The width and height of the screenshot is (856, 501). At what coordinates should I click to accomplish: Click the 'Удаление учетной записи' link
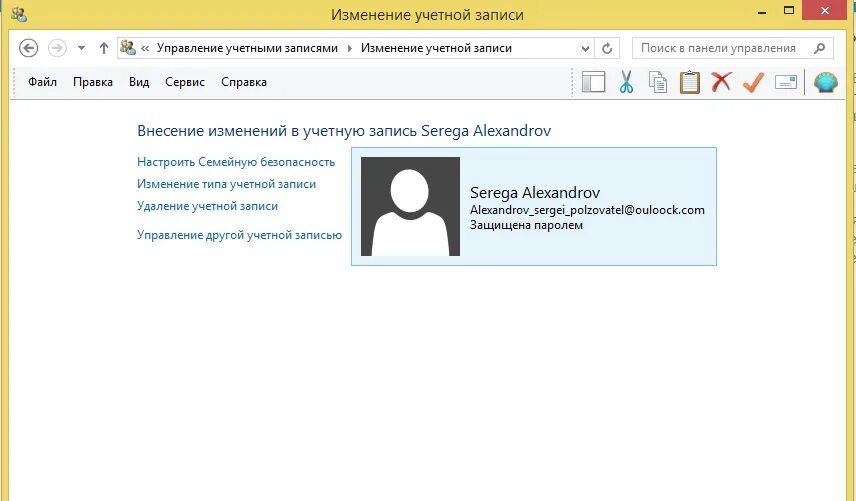click(207, 206)
